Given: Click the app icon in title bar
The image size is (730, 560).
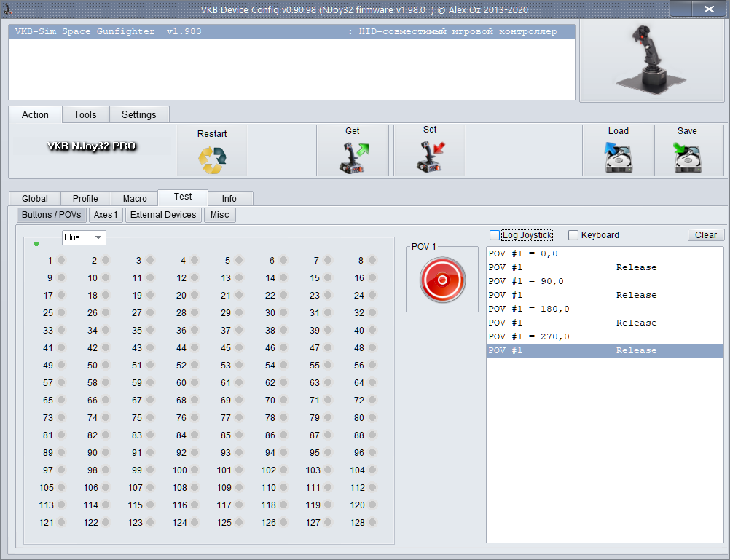Looking at the screenshot, I should click(x=8, y=9).
